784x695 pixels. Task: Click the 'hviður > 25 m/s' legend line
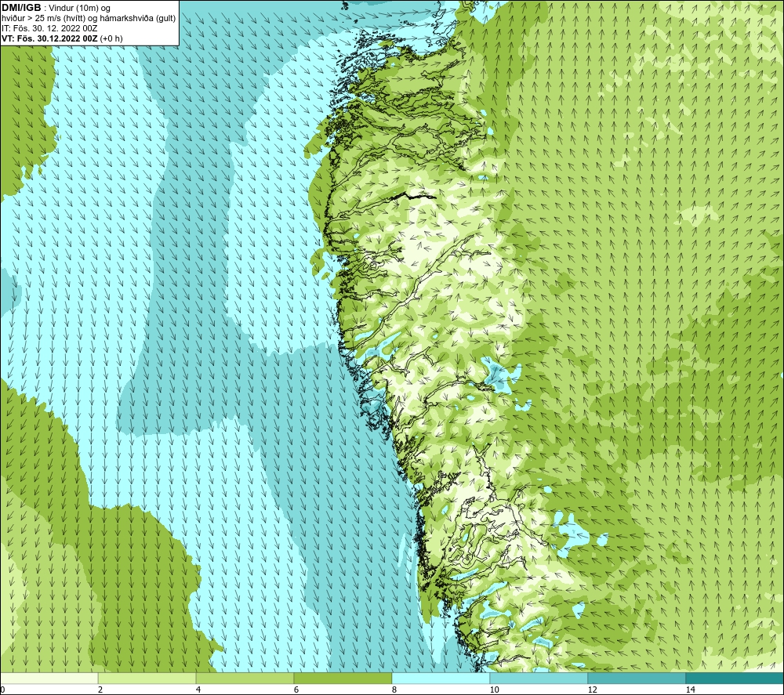(x=89, y=18)
